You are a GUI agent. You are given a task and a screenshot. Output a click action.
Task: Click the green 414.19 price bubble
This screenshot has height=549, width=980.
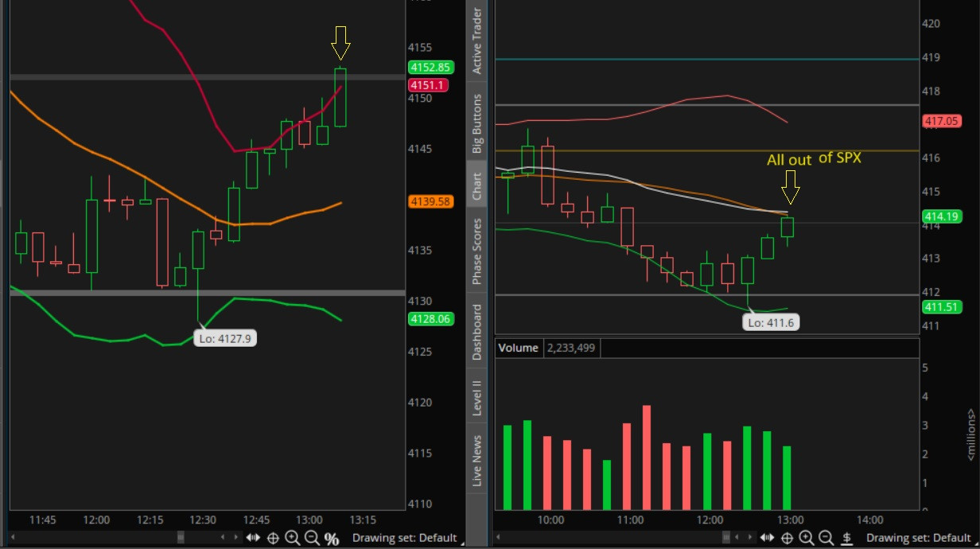point(941,216)
